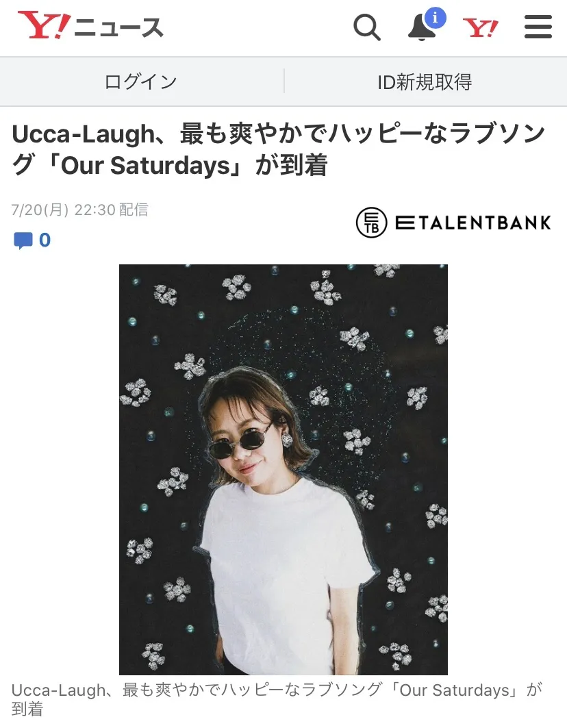Tap the blue info badge on bell
Viewport: 567px width, 728px height.
point(435,18)
